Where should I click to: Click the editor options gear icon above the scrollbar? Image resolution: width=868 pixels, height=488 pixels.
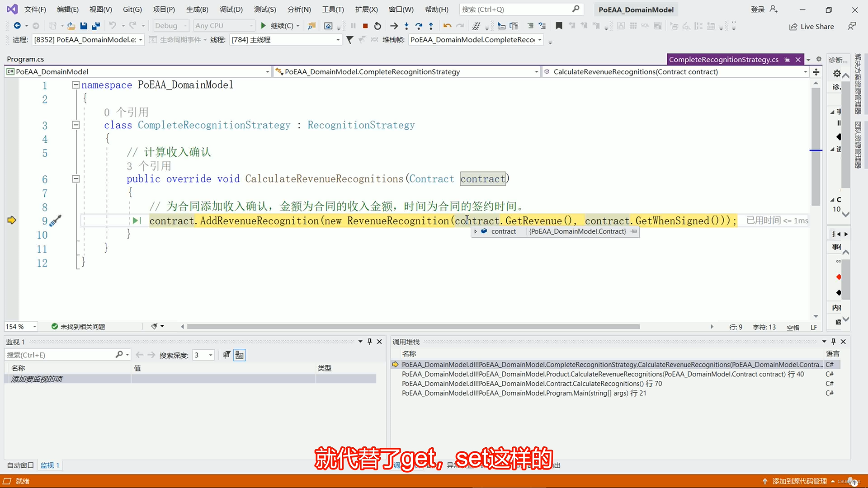[x=819, y=59]
